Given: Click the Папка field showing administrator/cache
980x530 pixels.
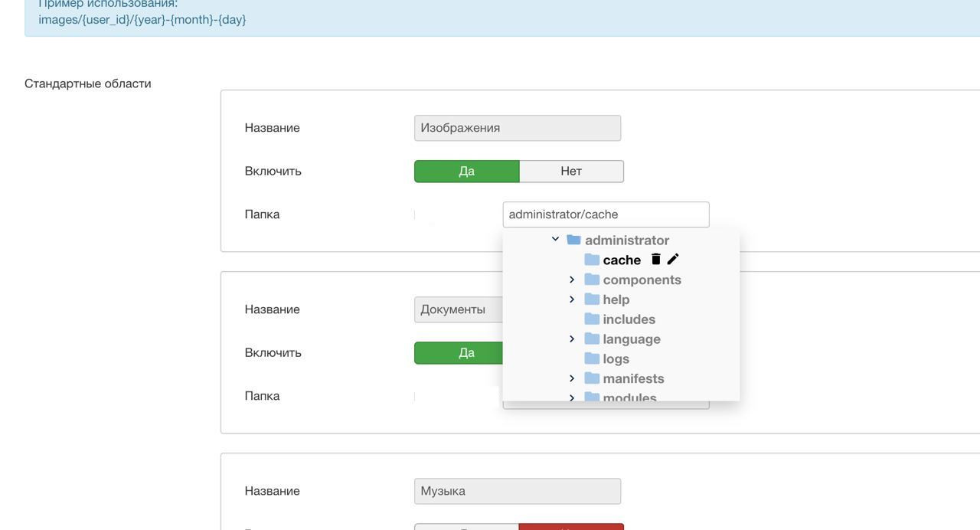Looking at the screenshot, I should pyautogui.click(x=606, y=214).
